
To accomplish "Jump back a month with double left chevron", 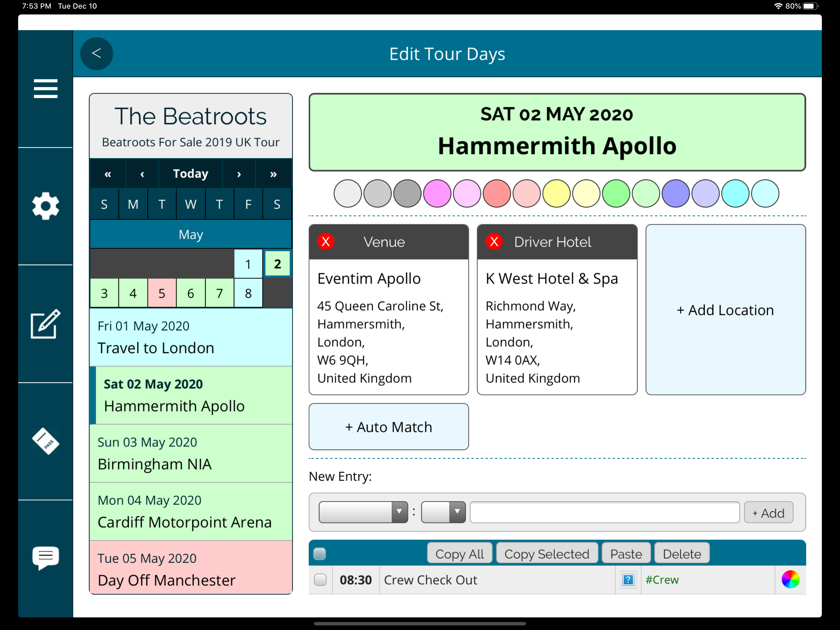I will pos(108,174).
